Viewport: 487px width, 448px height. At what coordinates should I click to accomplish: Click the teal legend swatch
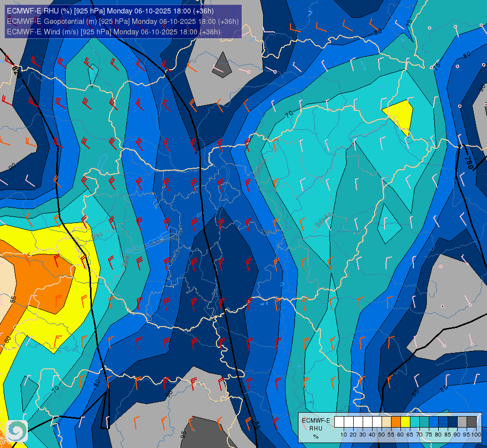(424, 422)
